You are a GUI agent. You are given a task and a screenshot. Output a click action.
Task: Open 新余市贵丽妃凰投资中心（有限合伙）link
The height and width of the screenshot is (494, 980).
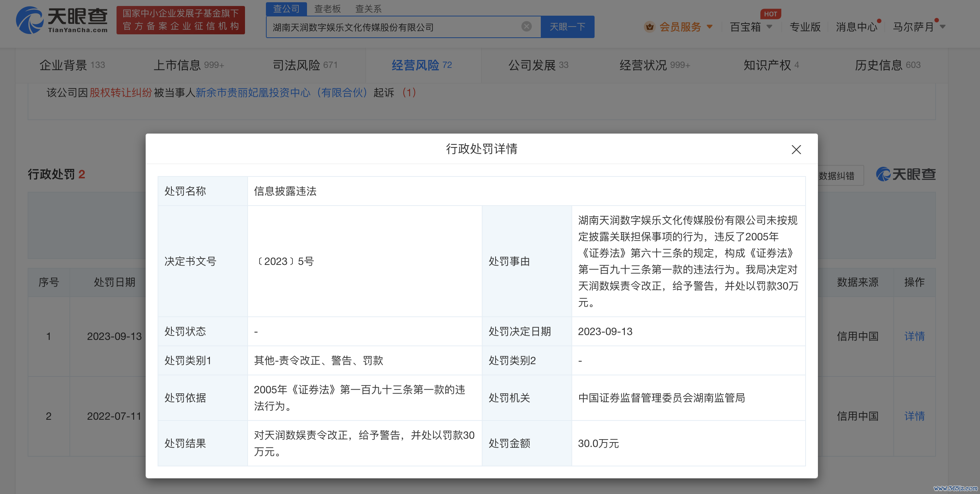pyautogui.click(x=282, y=93)
